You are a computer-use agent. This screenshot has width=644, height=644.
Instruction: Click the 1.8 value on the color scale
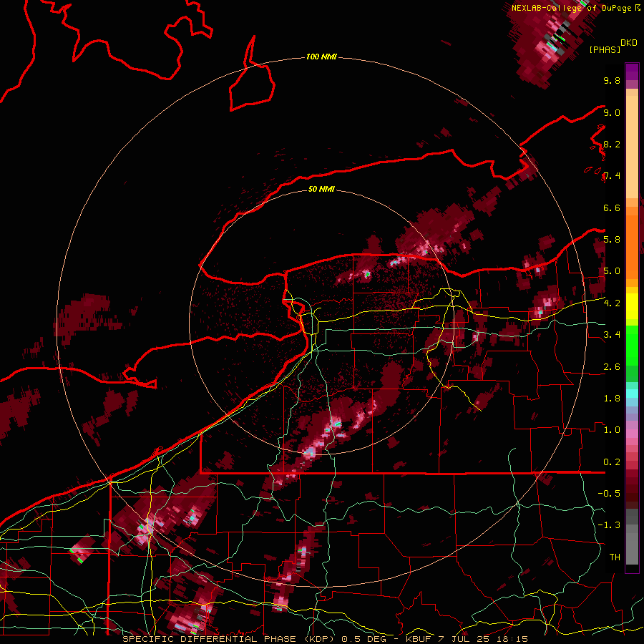click(612, 399)
